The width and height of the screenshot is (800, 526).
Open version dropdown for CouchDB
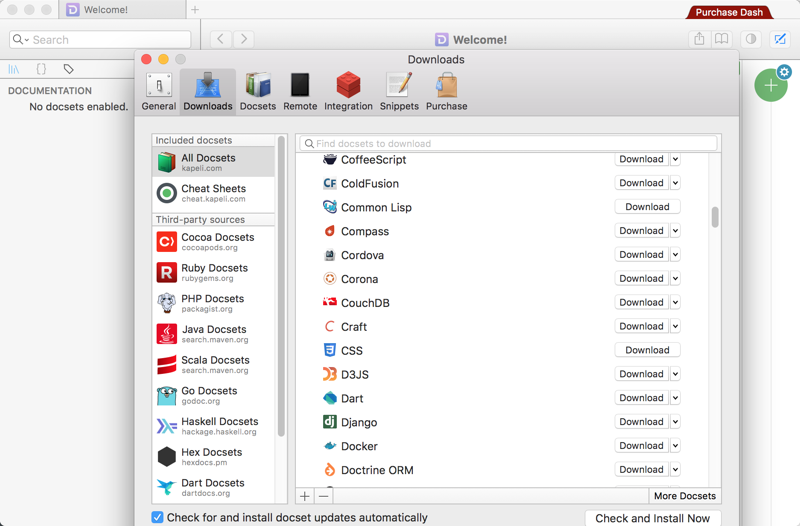tap(675, 303)
